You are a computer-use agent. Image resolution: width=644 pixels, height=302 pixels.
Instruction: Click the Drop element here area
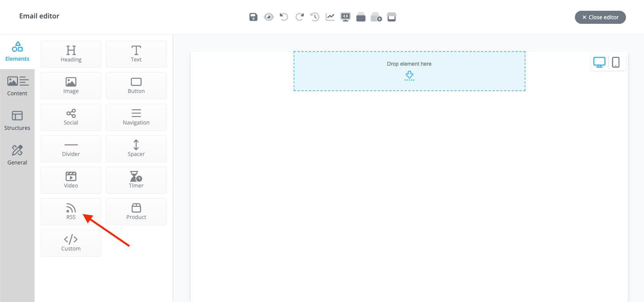[x=409, y=71]
